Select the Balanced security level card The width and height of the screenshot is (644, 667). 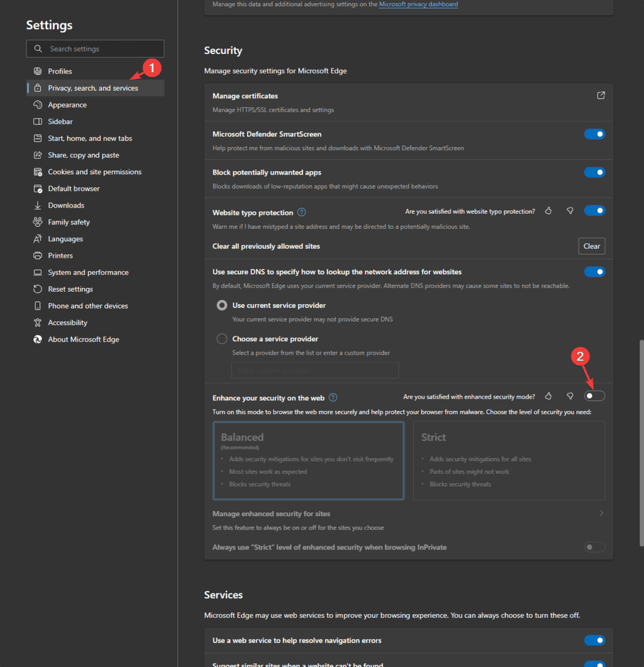pos(309,461)
